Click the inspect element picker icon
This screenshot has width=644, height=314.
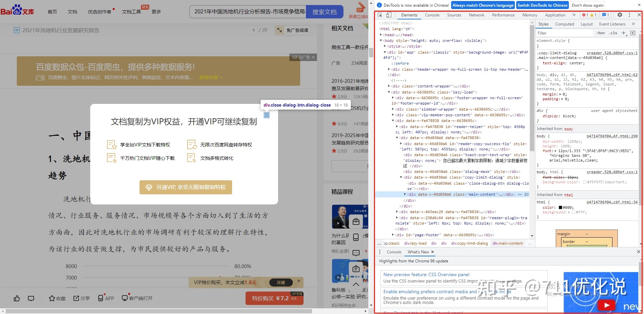click(380, 15)
